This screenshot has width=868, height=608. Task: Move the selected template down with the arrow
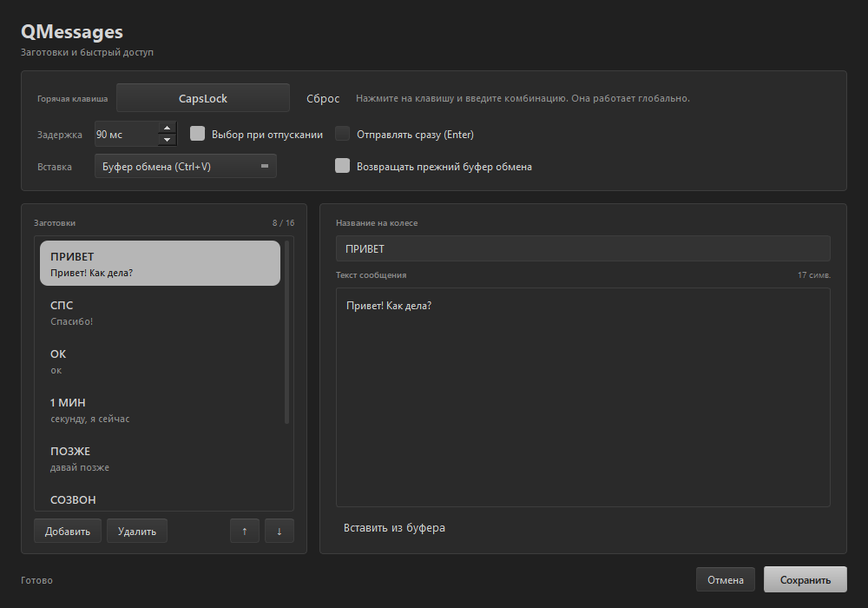279,531
